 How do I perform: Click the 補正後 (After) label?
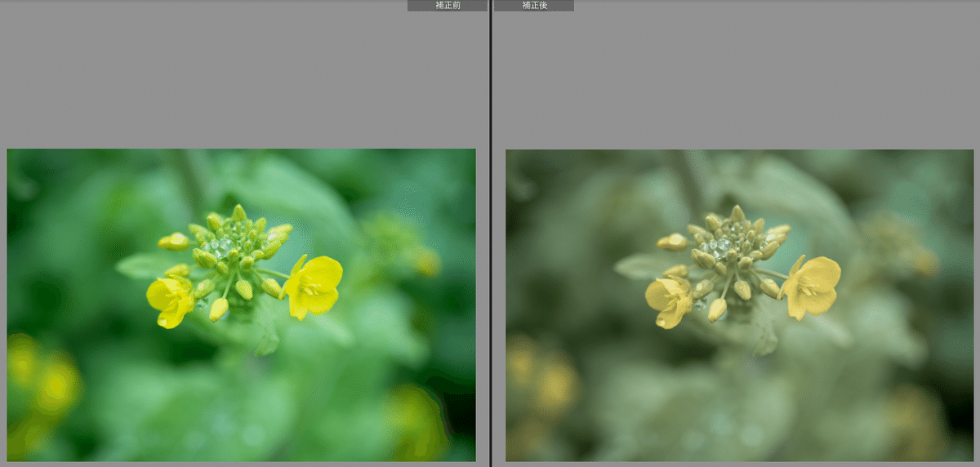pos(534,6)
